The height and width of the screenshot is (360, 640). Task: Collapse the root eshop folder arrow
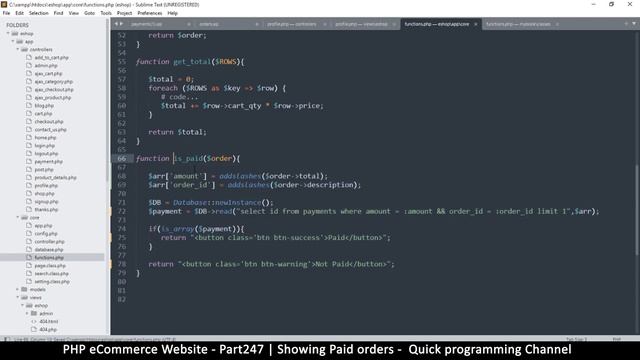pyautogui.click(x=8, y=33)
